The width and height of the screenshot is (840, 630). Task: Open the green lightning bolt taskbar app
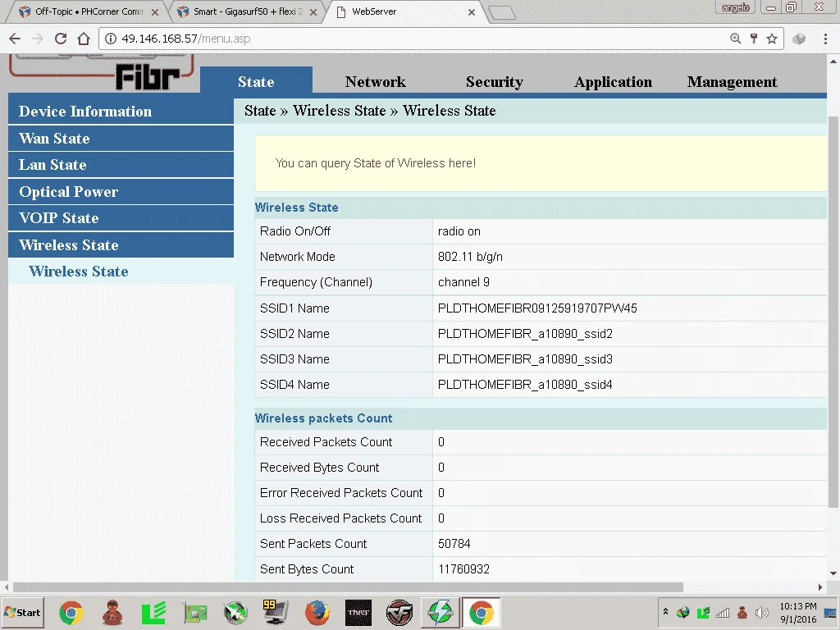(440, 613)
